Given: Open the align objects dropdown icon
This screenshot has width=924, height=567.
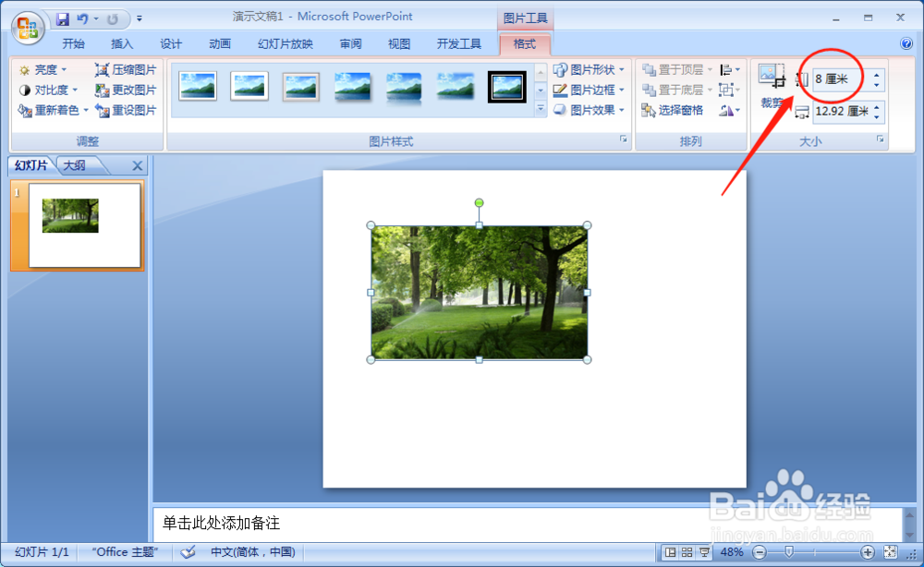Looking at the screenshot, I should [x=730, y=70].
